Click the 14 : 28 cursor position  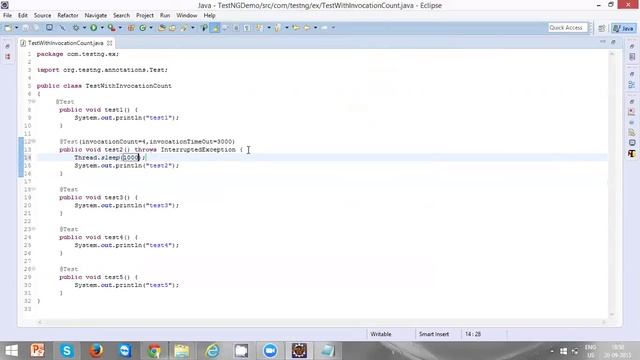click(x=473, y=334)
